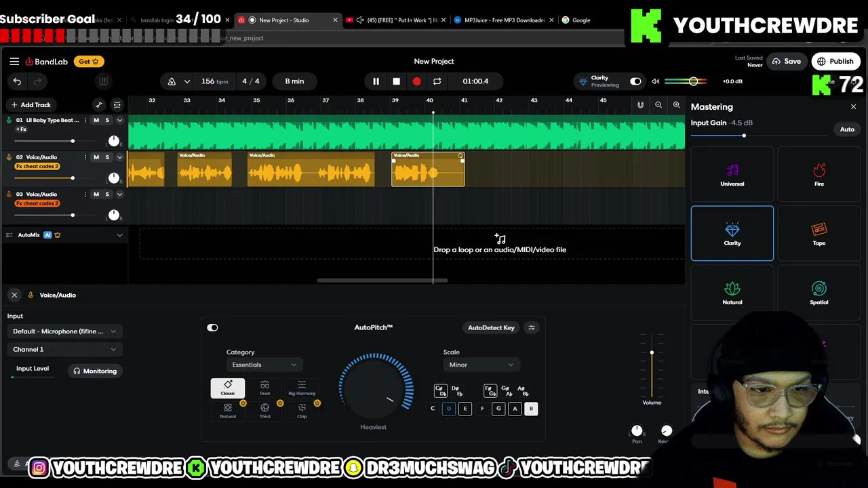Choose the Classic AutoPitch effect
The height and width of the screenshot is (488, 868).
coord(228,388)
